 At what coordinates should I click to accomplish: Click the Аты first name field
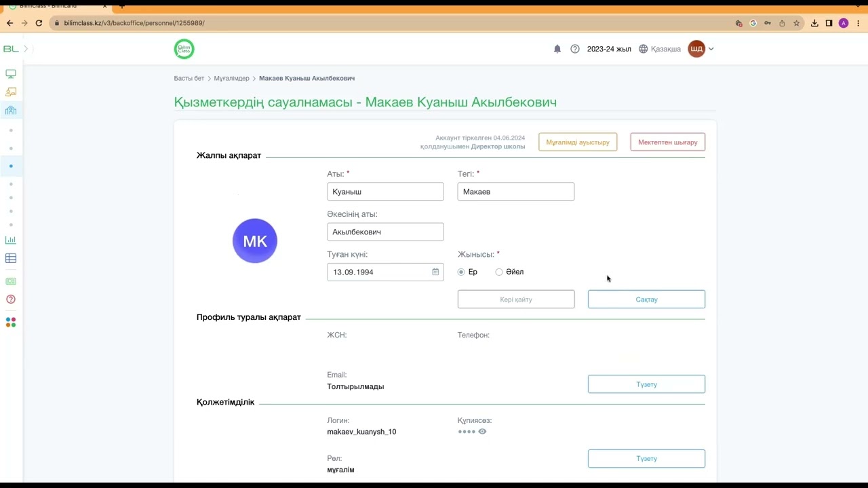coord(385,192)
